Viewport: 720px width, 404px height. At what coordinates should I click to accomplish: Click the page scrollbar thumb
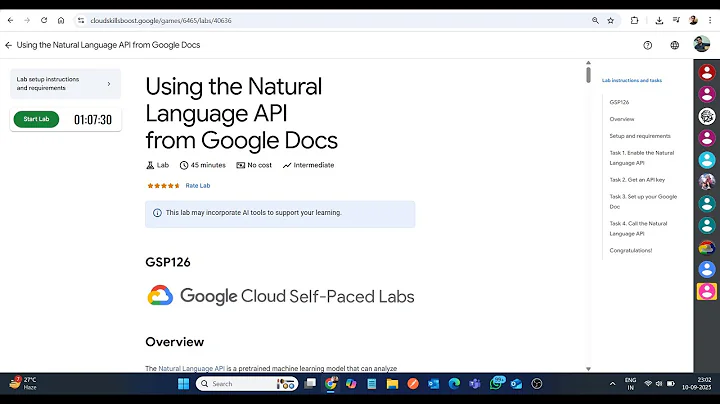pos(588,75)
